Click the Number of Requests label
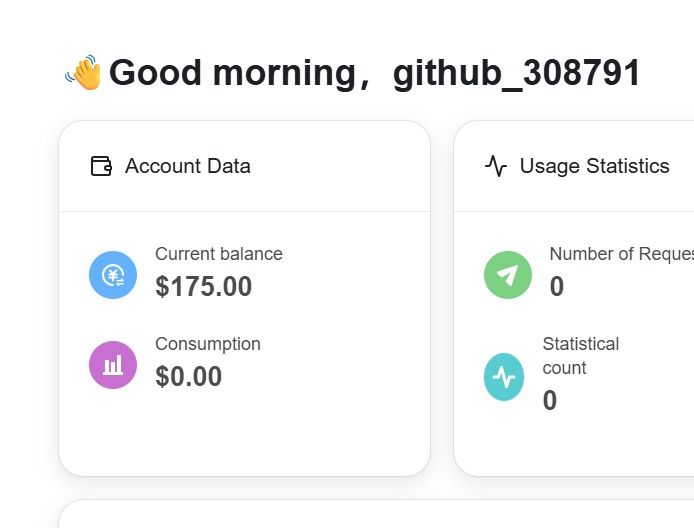 (621, 254)
